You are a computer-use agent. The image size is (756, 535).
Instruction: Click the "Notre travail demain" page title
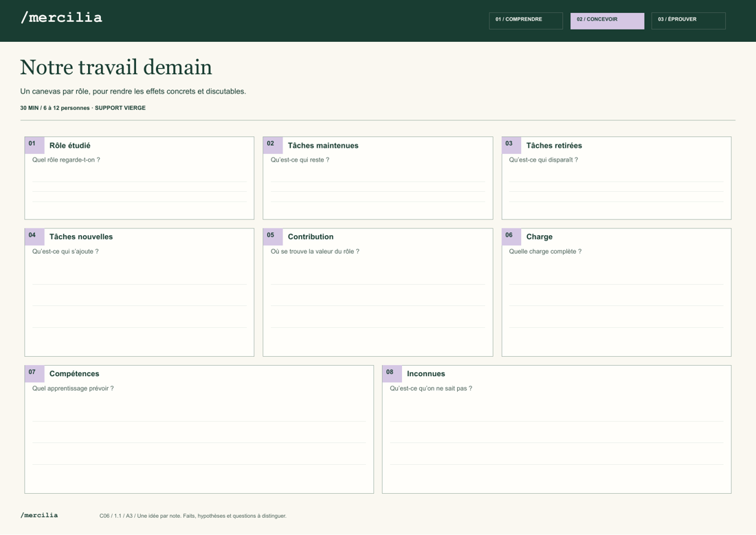tap(116, 67)
